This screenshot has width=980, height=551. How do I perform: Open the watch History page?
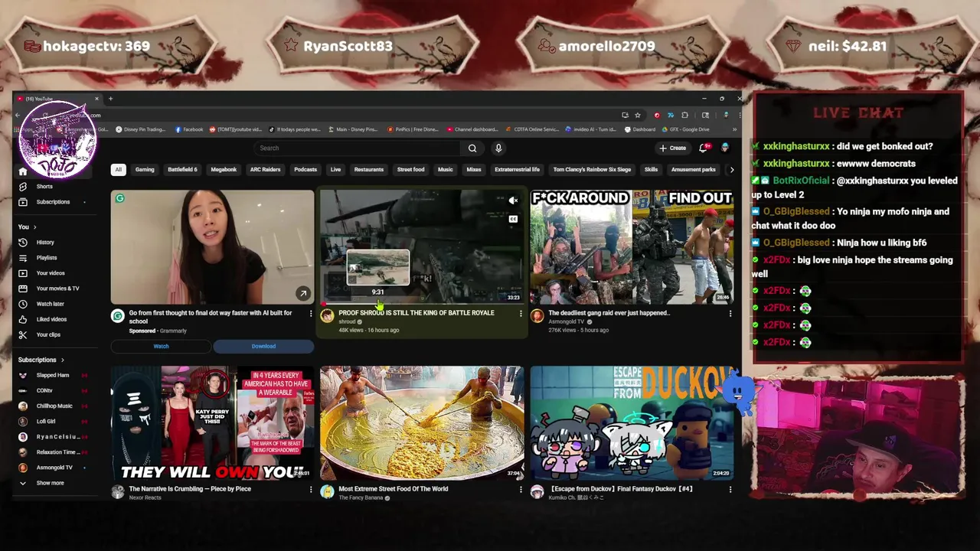coord(44,243)
